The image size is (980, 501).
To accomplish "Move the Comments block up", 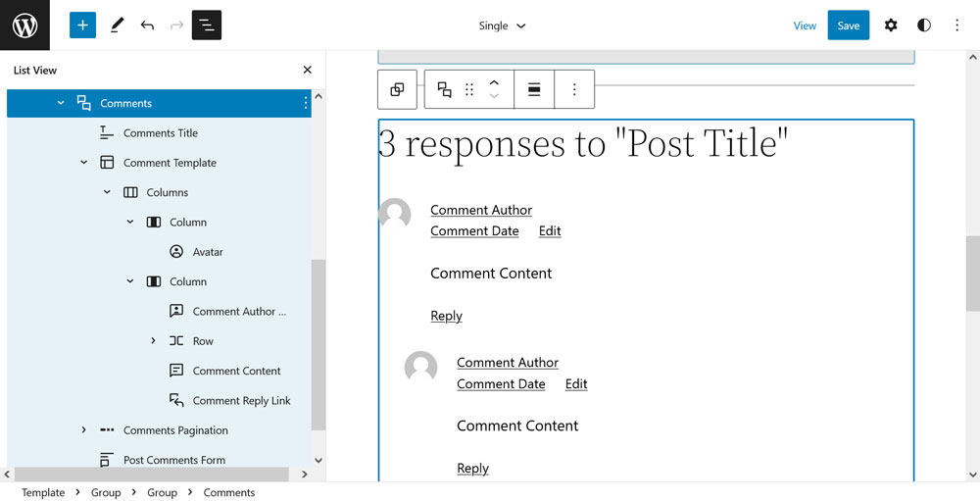I will coord(494,82).
